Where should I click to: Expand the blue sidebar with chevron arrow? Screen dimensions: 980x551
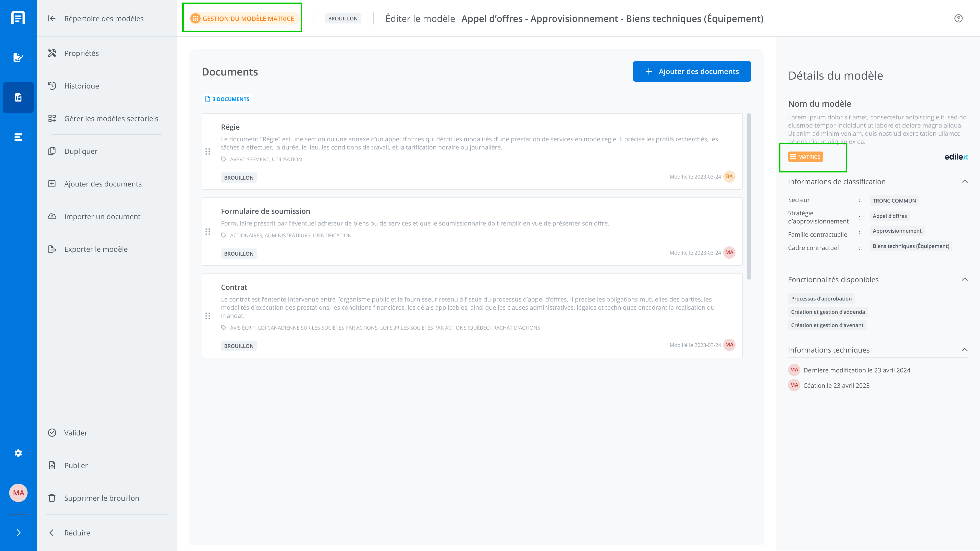point(18,532)
